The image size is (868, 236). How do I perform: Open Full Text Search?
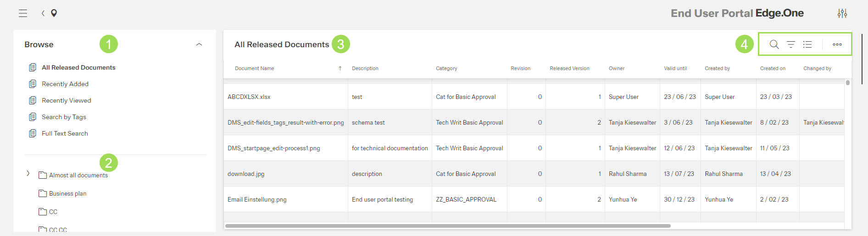pyautogui.click(x=65, y=133)
